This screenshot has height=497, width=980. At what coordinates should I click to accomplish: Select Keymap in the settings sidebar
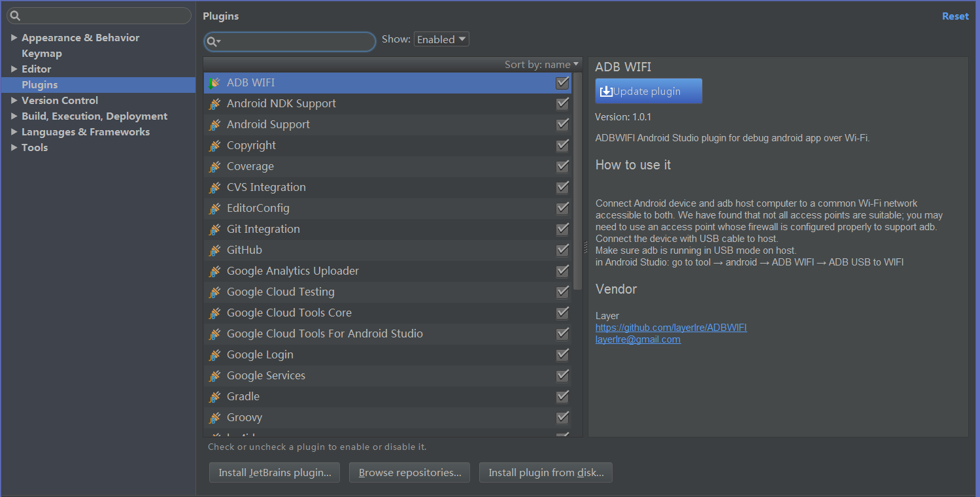tap(42, 54)
